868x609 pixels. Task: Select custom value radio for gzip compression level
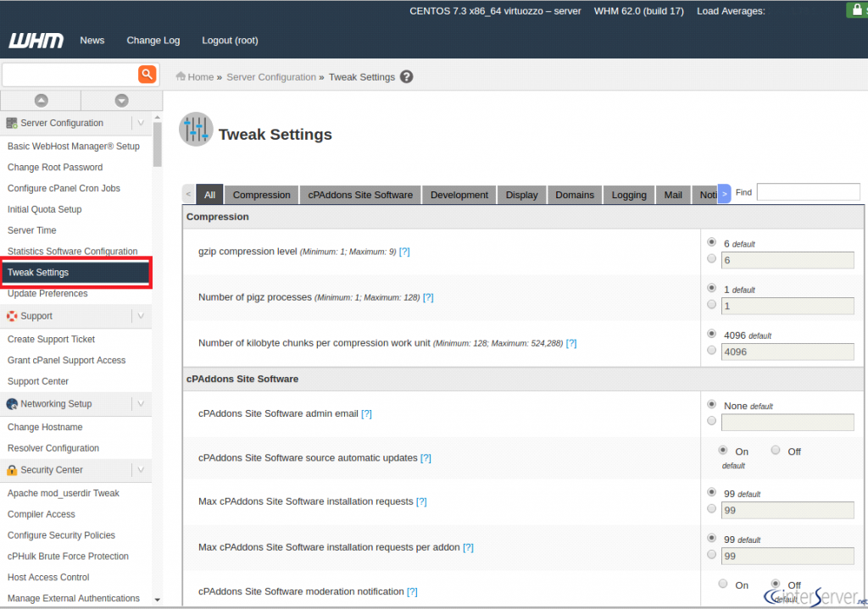pos(711,259)
